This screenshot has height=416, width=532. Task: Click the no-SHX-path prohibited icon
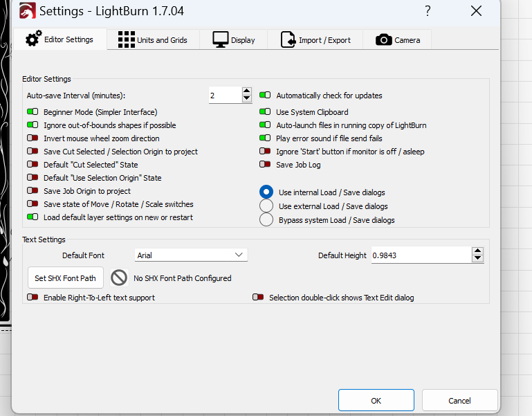pos(119,278)
